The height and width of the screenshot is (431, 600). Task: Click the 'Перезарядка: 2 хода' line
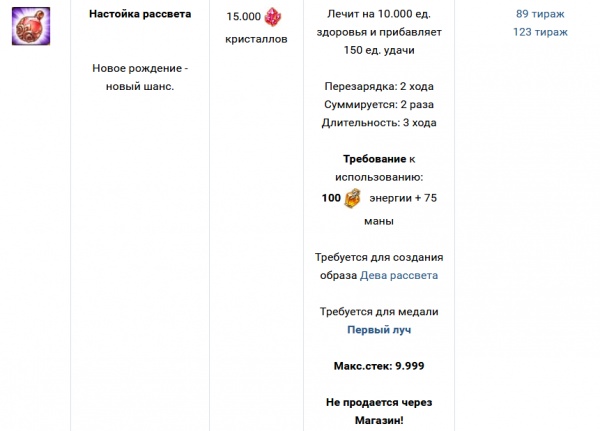coord(379,86)
